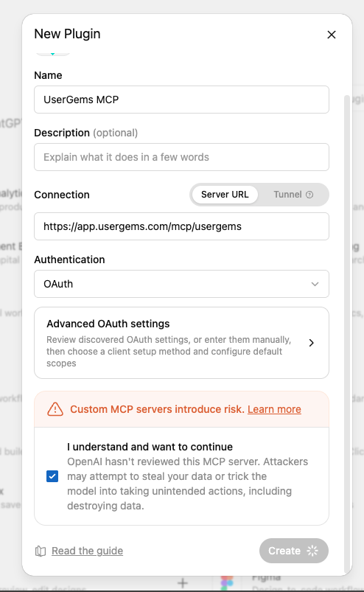Click the Name field with UserGems MCP
This screenshot has height=592, width=364.
point(181,100)
